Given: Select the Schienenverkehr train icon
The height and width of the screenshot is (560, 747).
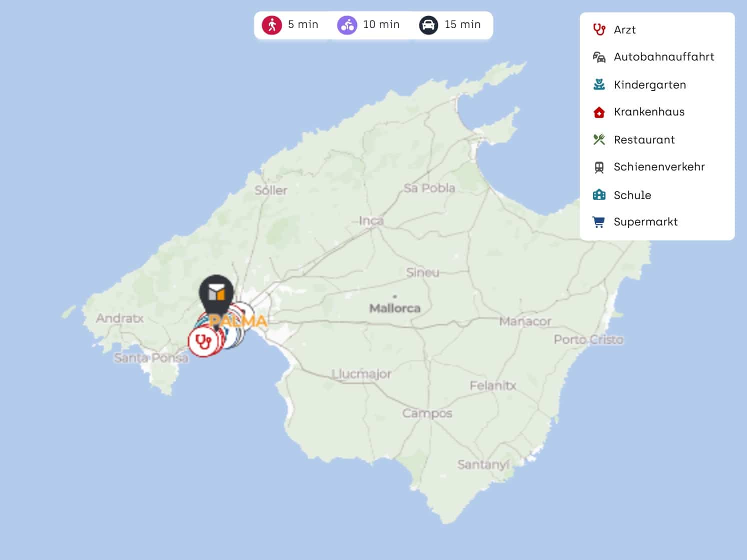Looking at the screenshot, I should tap(599, 167).
